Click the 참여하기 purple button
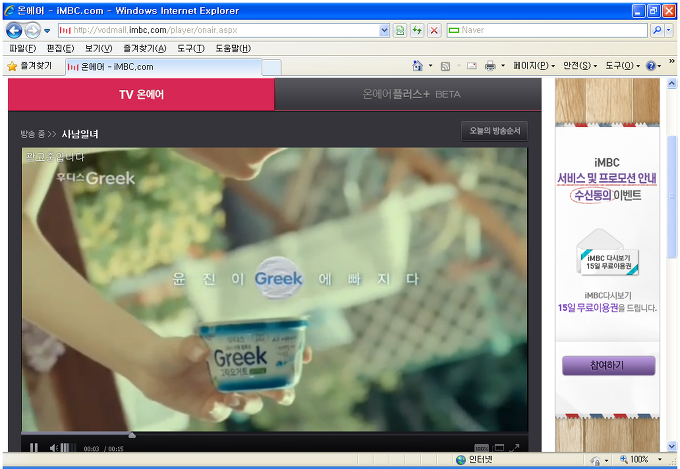680x469 pixels. [x=608, y=366]
